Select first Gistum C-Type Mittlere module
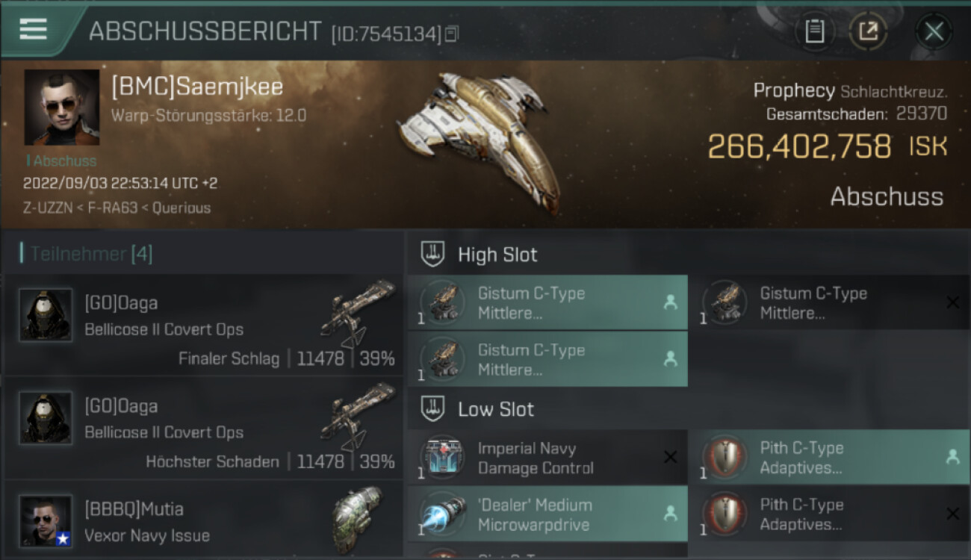The image size is (971, 560). pos(547,302)
